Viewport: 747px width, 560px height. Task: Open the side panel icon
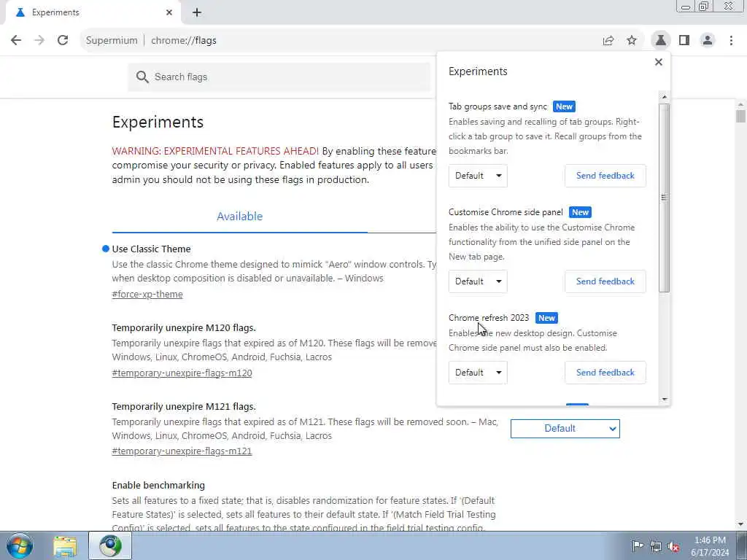[x=684, y=41]
